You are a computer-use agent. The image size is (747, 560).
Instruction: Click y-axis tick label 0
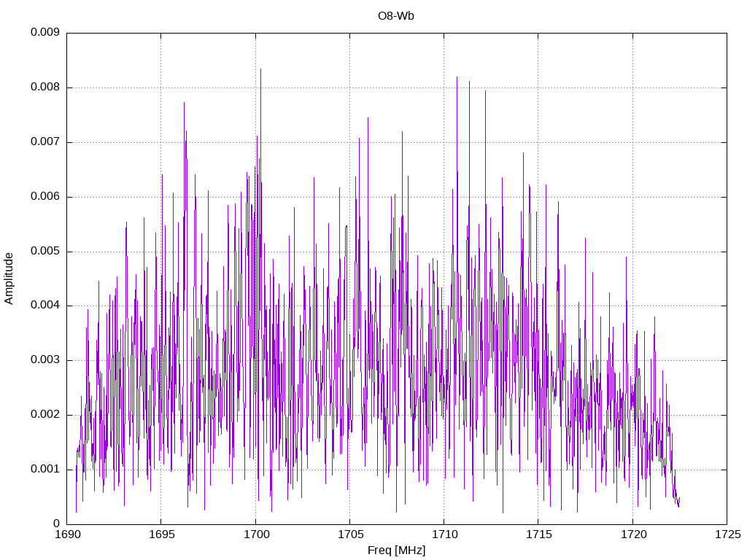(x=56, y=524)
